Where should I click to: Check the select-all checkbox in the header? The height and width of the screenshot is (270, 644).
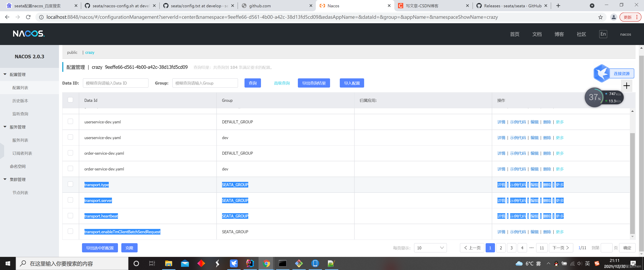(71, 100)
